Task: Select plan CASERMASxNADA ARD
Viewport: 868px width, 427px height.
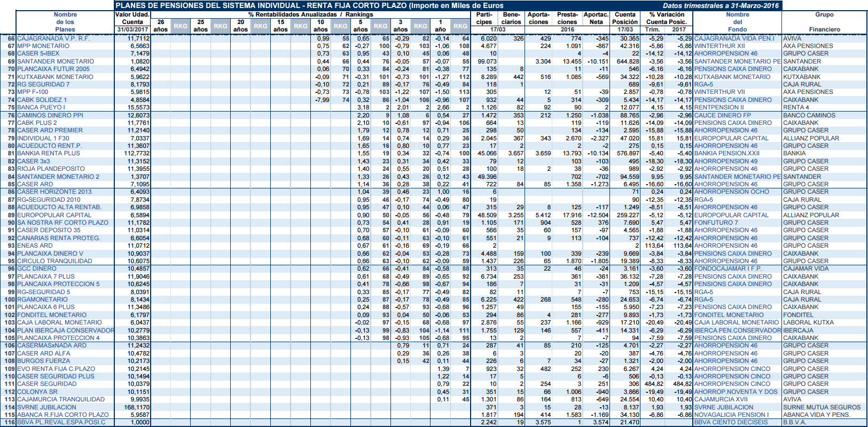Action: coord(52,345)
